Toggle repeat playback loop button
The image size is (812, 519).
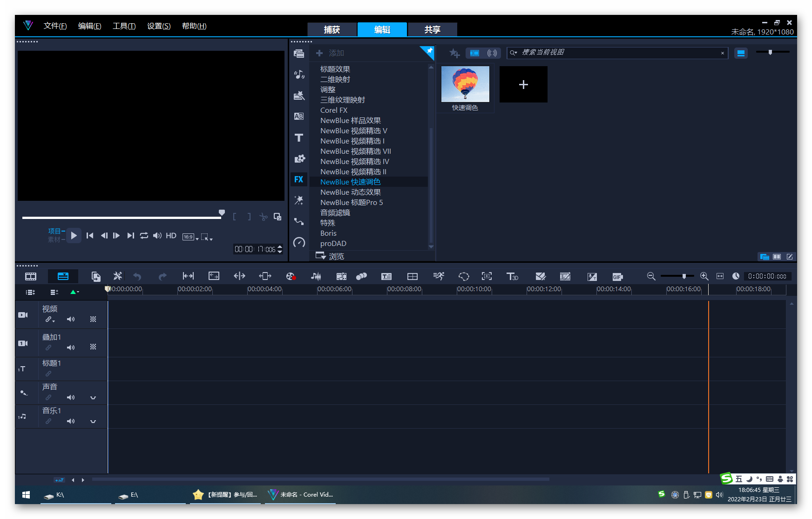click(x=144, y=236)
